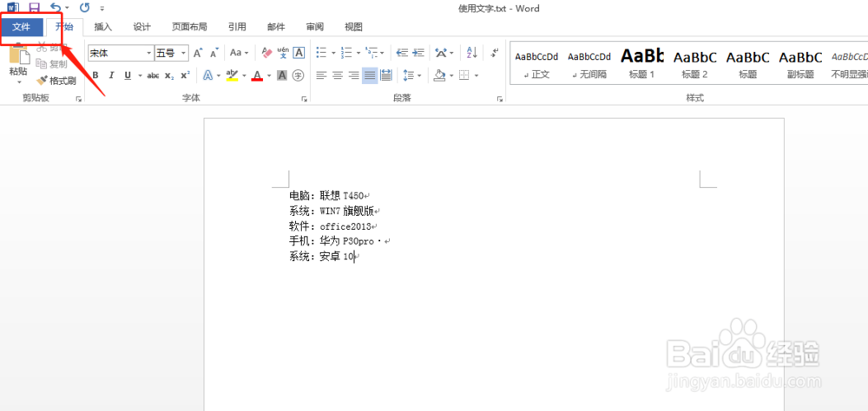
Task: Increase font size with the grow font icon
Action: pos(198,53)
